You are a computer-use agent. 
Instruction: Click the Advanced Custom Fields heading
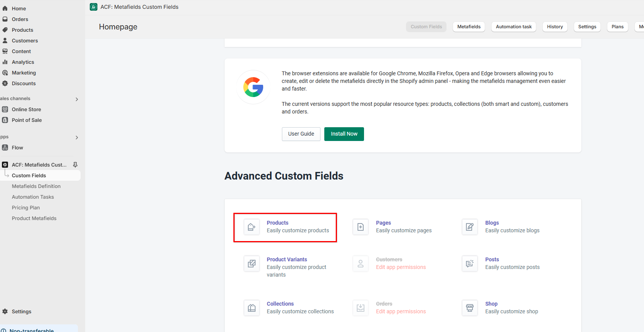284,176
